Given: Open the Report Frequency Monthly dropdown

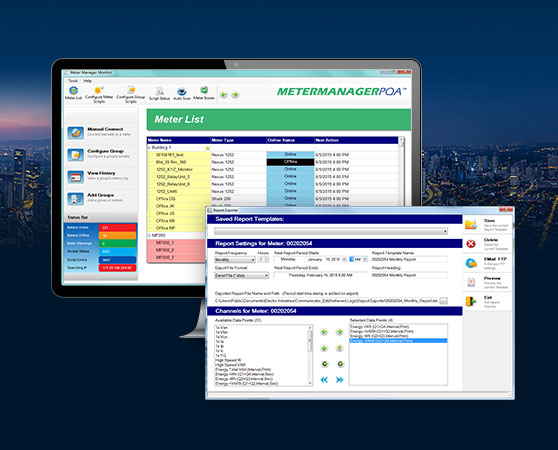Looking at the screenshot, I should 235,260.
